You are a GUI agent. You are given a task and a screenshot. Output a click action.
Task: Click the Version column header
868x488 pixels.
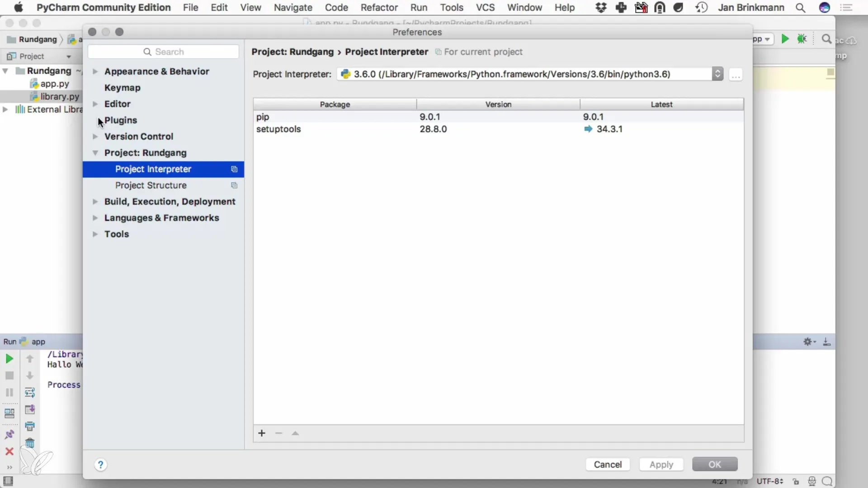point(498,104)
